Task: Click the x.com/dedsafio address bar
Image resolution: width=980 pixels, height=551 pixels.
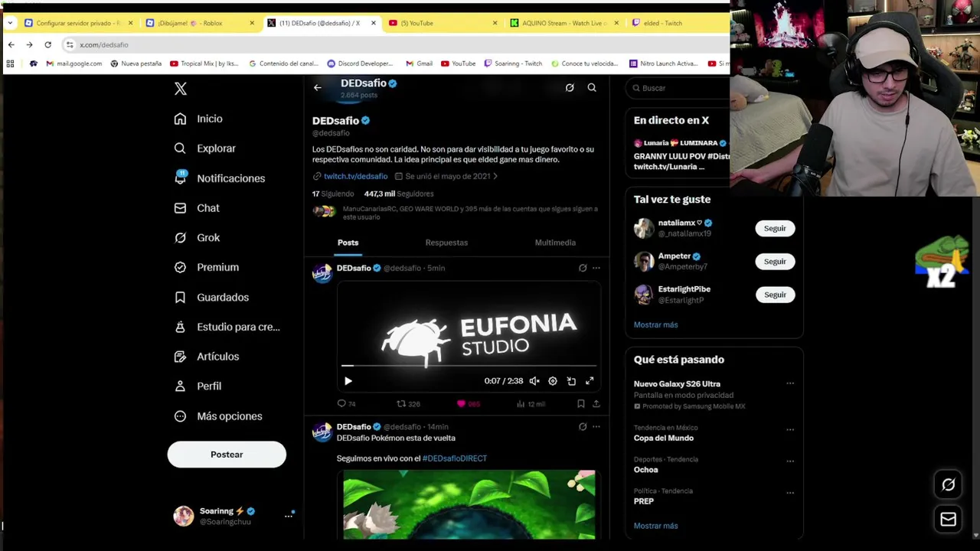Action: 104,45
